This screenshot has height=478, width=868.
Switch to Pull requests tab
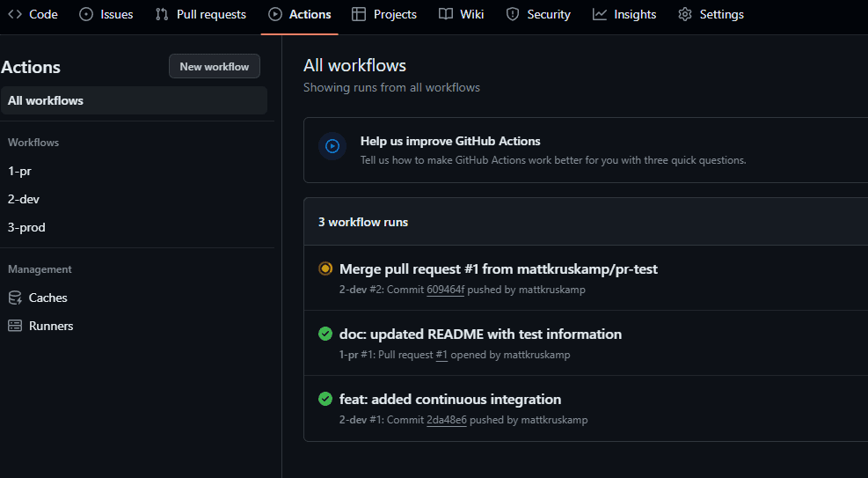tap(201, 14)
